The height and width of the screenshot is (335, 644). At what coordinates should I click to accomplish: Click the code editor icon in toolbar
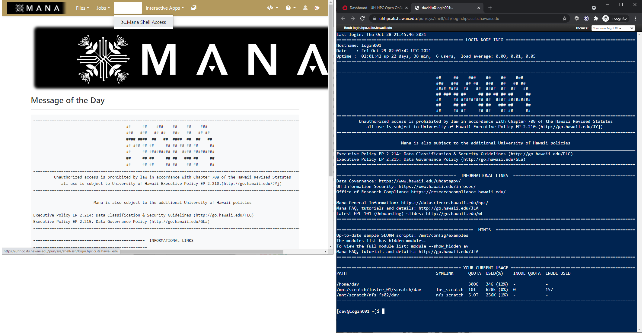[x=270, y=8]
